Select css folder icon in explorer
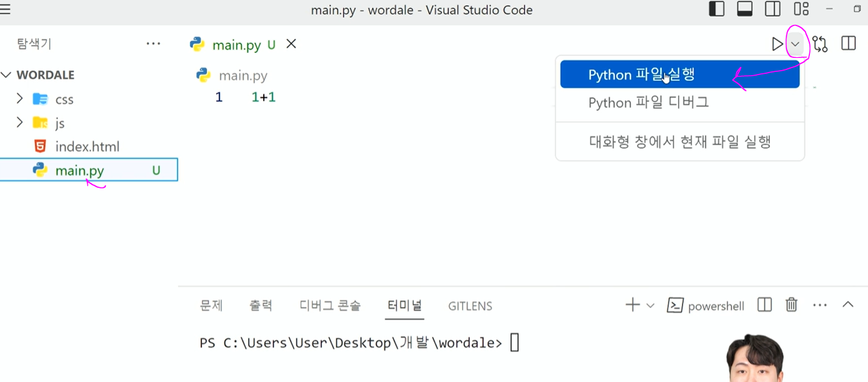868x382 pixels. click(x=40, y=99)
